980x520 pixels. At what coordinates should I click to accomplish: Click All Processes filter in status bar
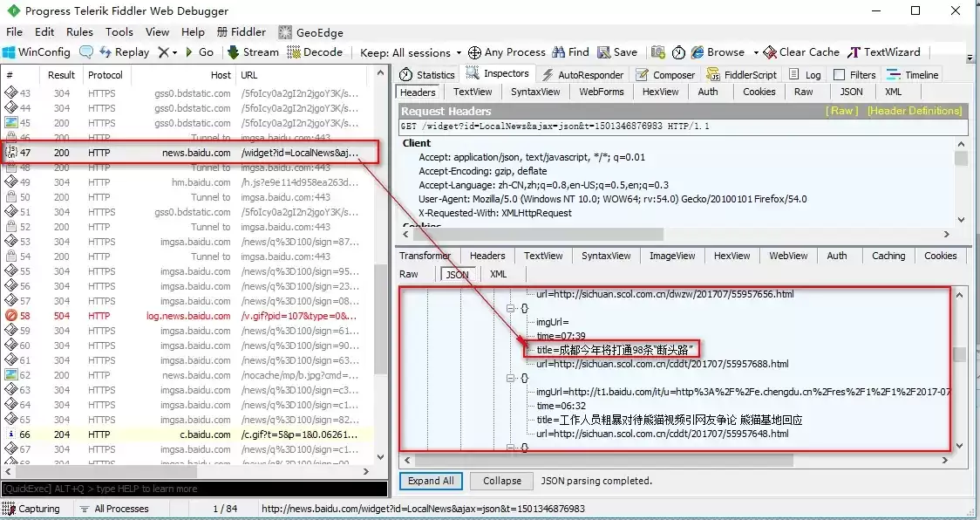(114, 509)
